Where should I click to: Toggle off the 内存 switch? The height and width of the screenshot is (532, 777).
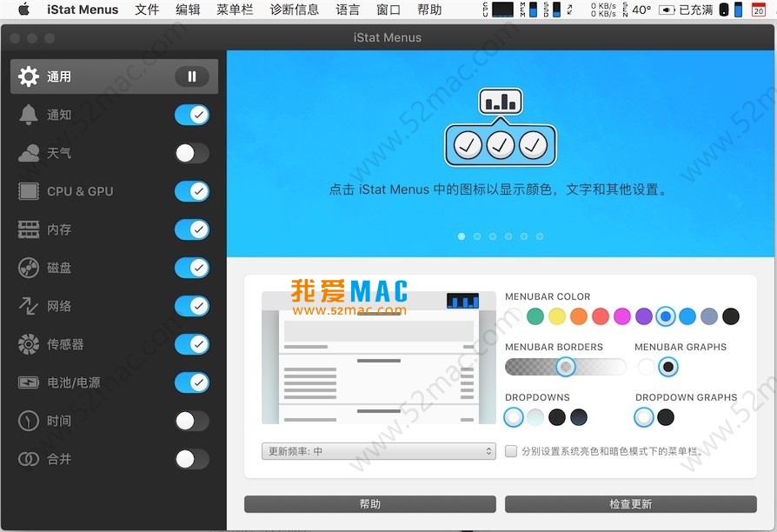(x=192, y=229)
